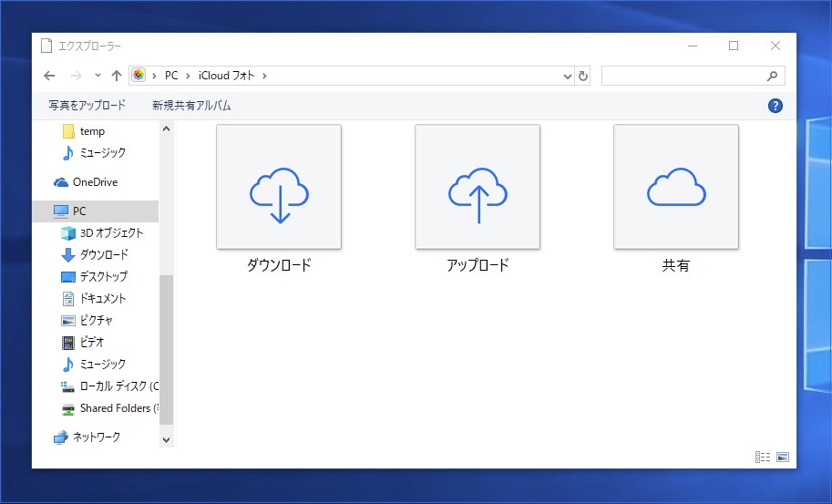Select OneDrive in the navigation pane
832x504 pixels.
95,182
